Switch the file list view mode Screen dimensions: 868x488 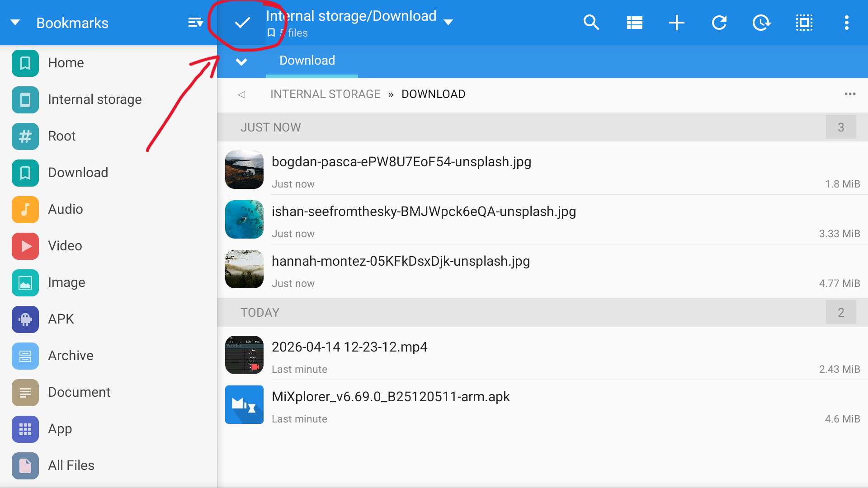click(634, 23)
